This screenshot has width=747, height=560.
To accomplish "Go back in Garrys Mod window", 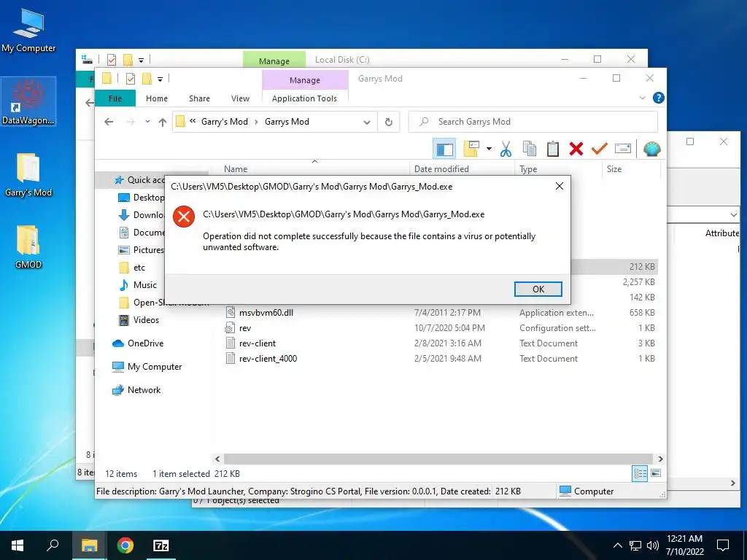I will click(x=109, y=122).
